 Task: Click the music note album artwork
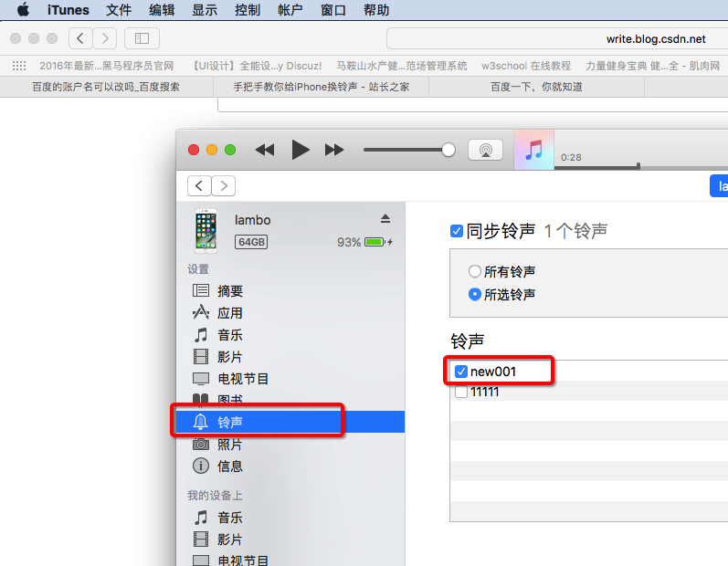(534, 150)
